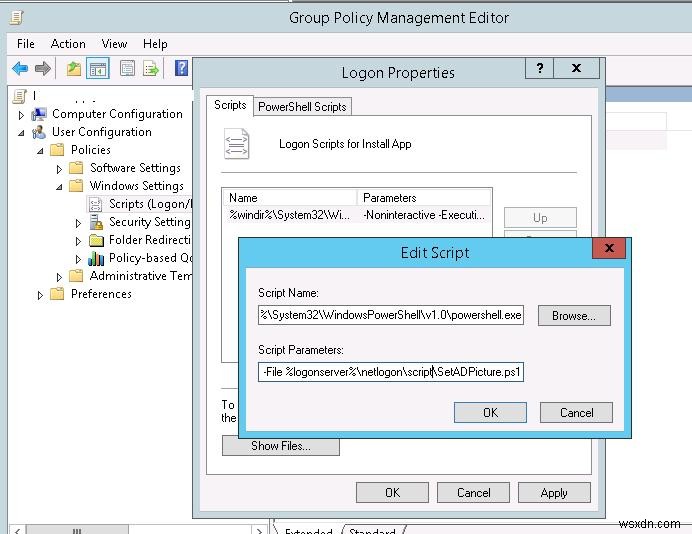Open the Action menu
This screenshot has height=534, width=692.
tap(68, 44)
